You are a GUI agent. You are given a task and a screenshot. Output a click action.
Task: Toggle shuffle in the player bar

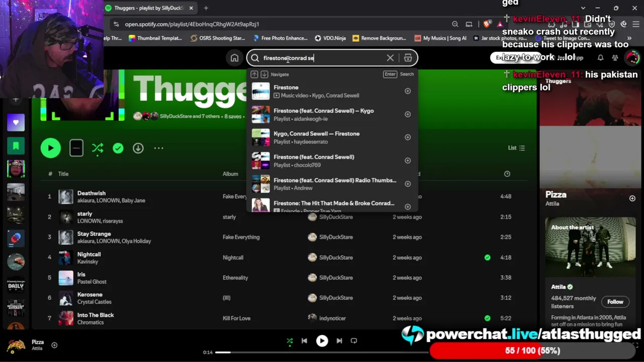pos(290,341)
